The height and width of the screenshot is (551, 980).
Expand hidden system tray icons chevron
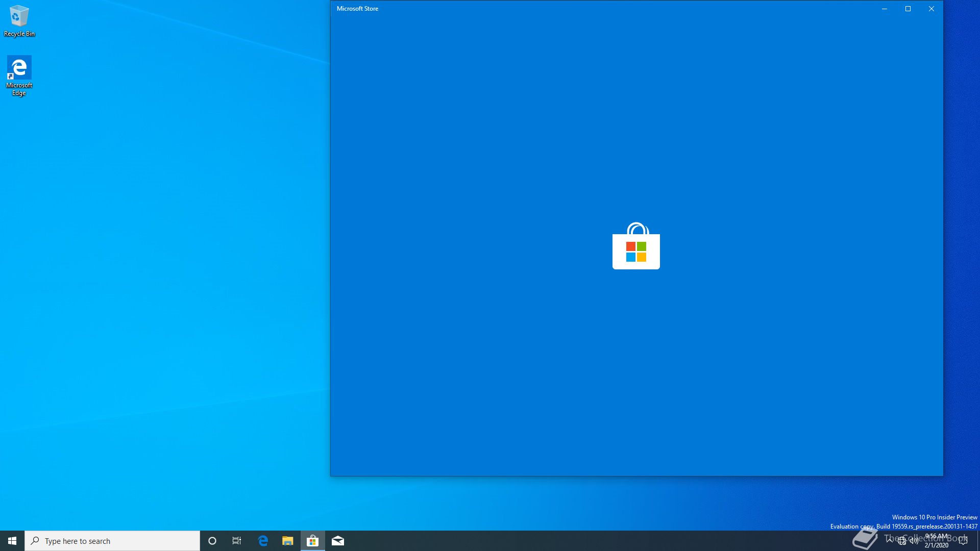(890, 540)
